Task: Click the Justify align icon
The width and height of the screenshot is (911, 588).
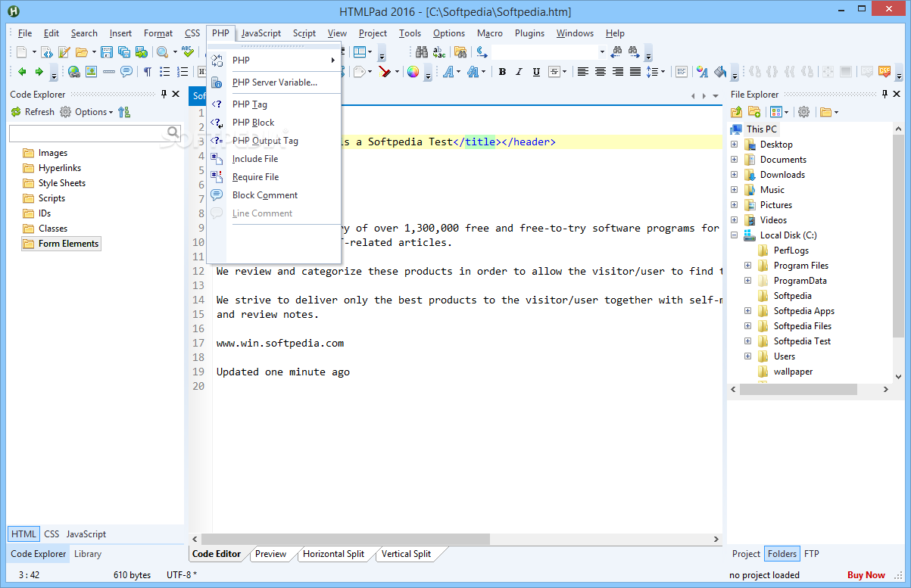Action: (635, 72)
